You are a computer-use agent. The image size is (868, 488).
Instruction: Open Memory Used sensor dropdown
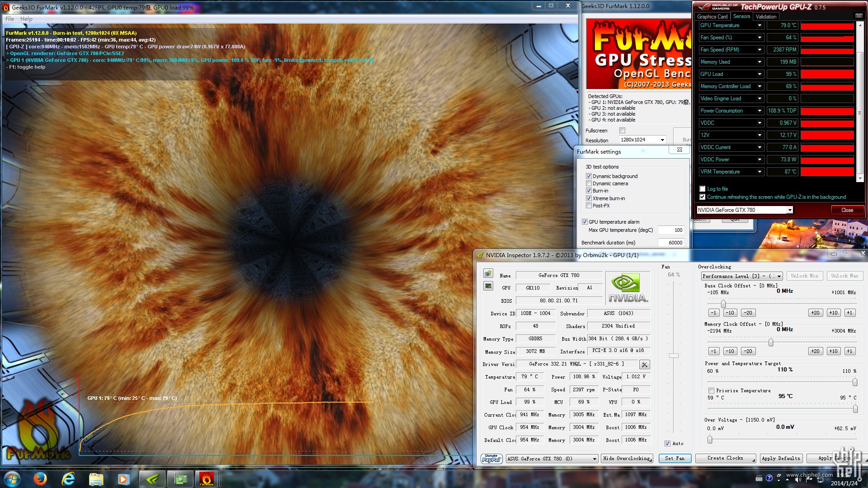(759, 62)
